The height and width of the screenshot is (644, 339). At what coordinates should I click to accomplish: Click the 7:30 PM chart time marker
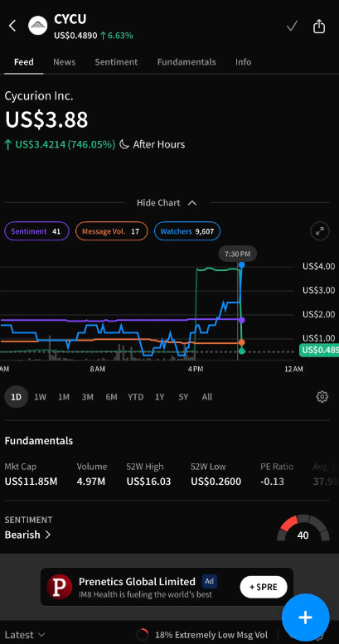pyautogui.click(x=238, y=254)
